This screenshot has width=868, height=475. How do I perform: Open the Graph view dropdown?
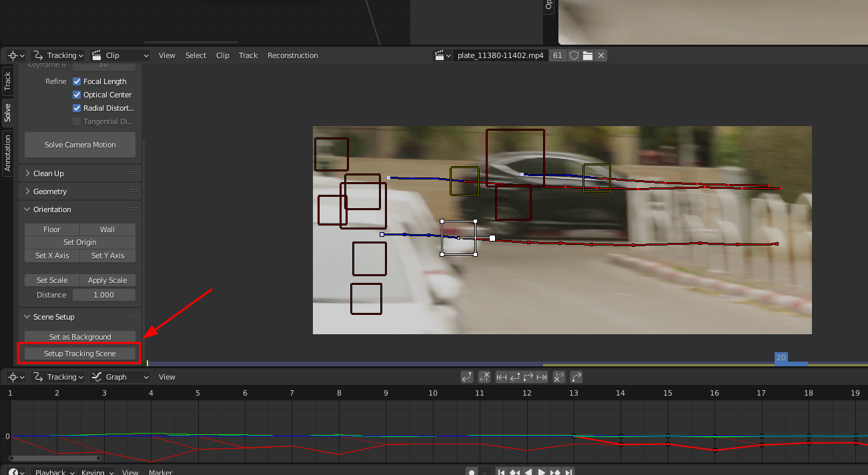[x=121, y=377]
